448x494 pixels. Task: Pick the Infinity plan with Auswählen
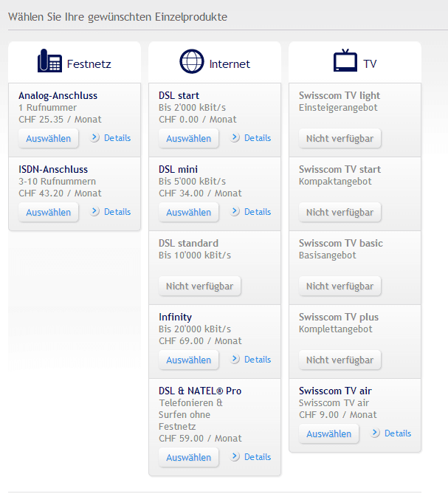pos(189,360)
